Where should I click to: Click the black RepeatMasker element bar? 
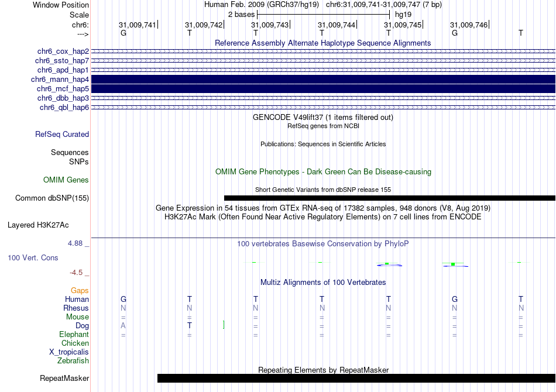click(x=356, y=378)
